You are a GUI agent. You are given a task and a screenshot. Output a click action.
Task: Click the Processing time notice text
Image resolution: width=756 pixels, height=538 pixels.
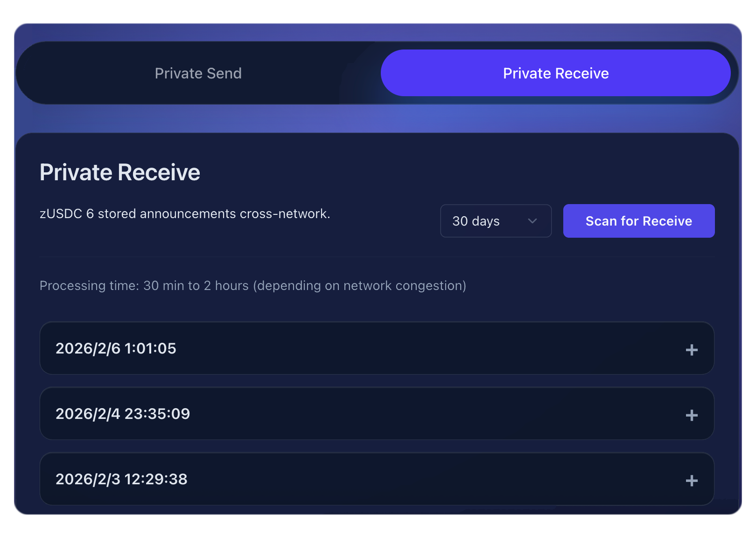252,285
